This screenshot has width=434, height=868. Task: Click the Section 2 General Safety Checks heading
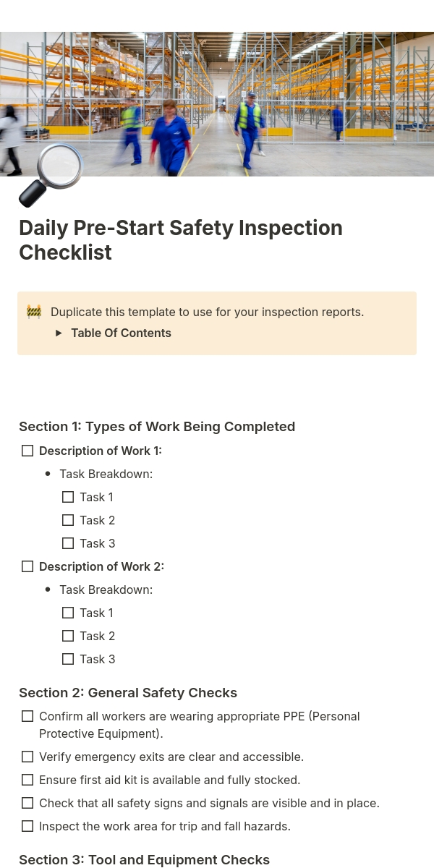[x=128, y=693]
